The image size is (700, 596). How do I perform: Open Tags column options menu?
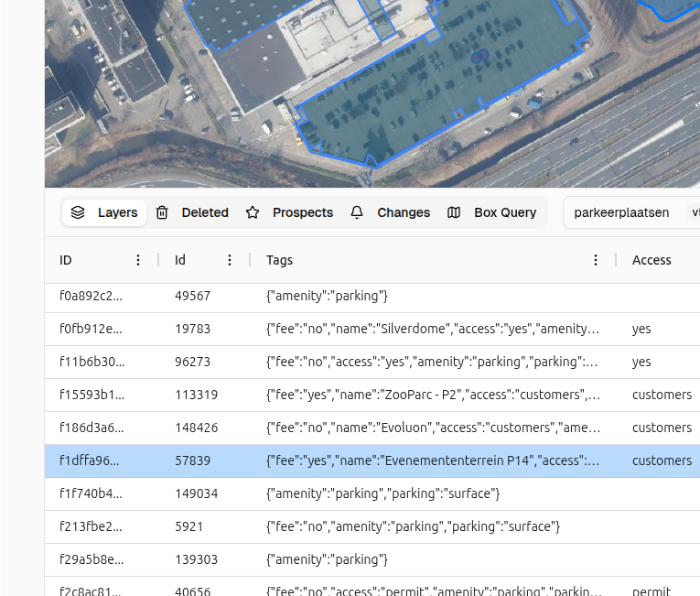pos(595,260)
